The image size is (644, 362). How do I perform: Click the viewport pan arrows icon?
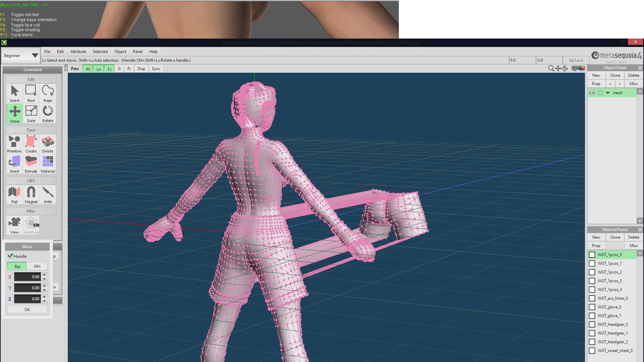pos(558,68)
